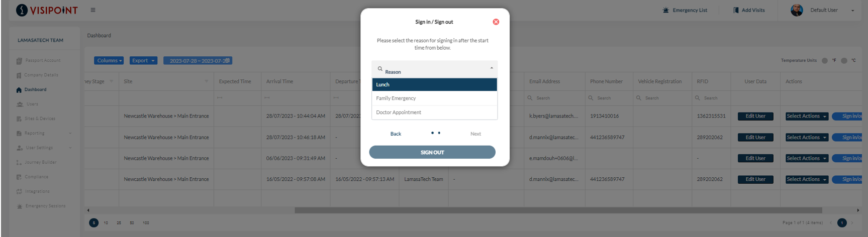Open the Export dropdown

tap(143, 60)
